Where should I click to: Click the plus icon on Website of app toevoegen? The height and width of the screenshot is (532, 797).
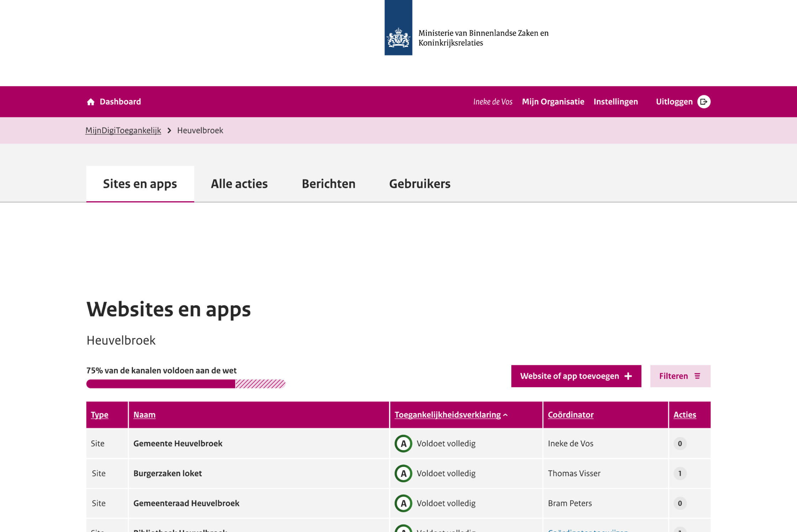[628, 376]
